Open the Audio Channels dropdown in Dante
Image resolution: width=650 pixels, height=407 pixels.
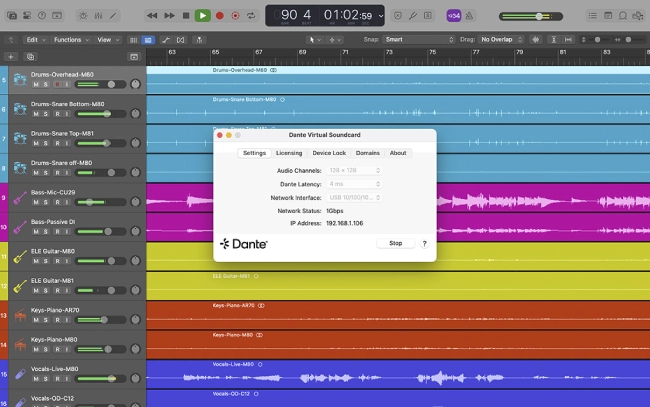[x=354, y=171]
